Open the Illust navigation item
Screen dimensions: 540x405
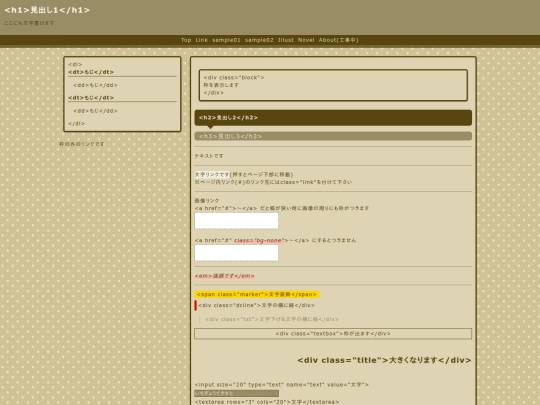click(x=286, y=40)
